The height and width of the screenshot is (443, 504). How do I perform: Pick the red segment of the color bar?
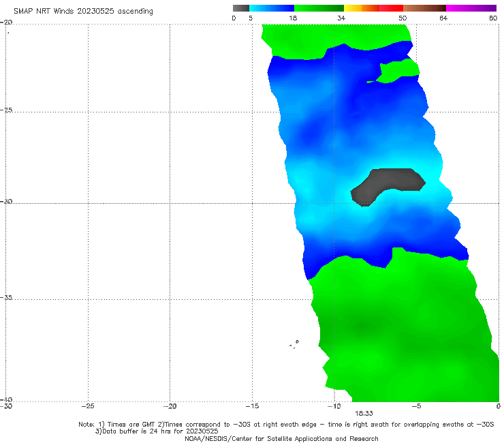391,8
